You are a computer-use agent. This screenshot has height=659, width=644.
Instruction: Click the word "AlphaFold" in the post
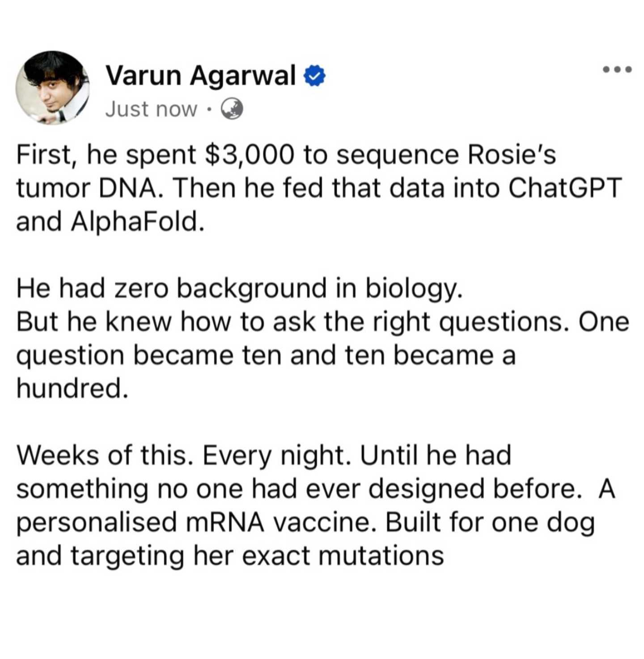pyautogui.click(x=134, y=221)
